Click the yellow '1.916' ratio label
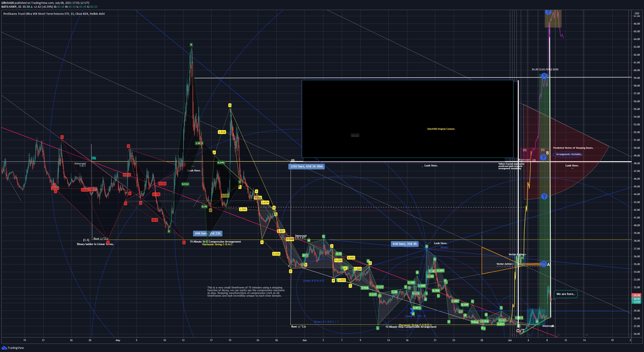Screen dimensions: 644x352 pyautogui.click(x=222, y=132)
